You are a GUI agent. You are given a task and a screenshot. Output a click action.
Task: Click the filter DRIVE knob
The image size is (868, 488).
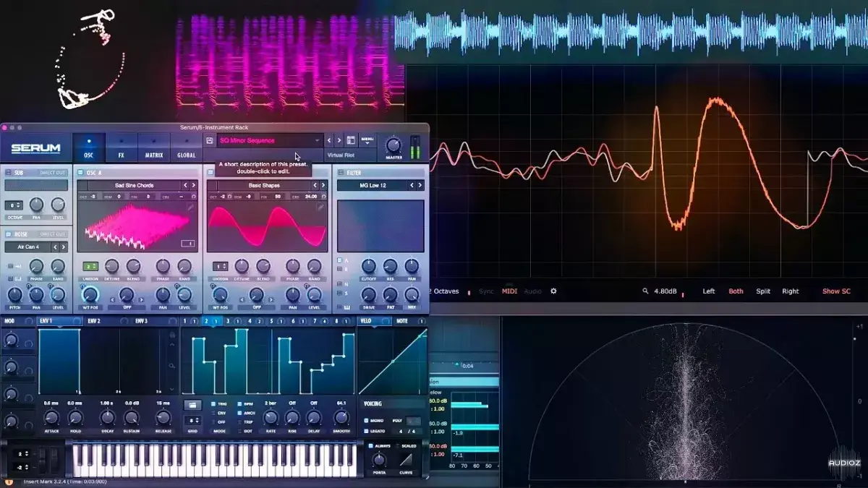[x=369, y=294]
